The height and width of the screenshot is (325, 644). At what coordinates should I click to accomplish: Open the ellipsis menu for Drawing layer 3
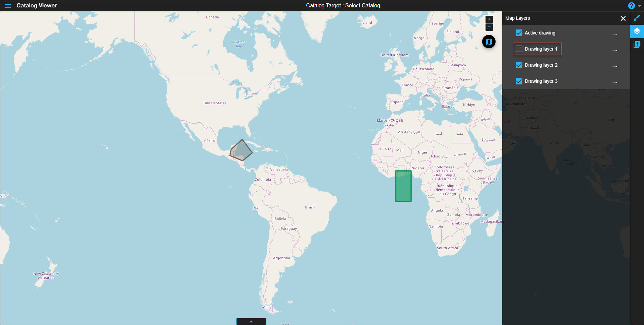(x=615, y=82)
